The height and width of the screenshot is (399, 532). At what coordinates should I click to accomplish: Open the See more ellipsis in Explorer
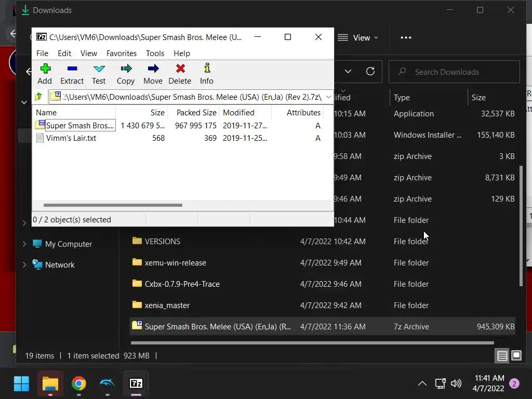[x=406, y=37]
